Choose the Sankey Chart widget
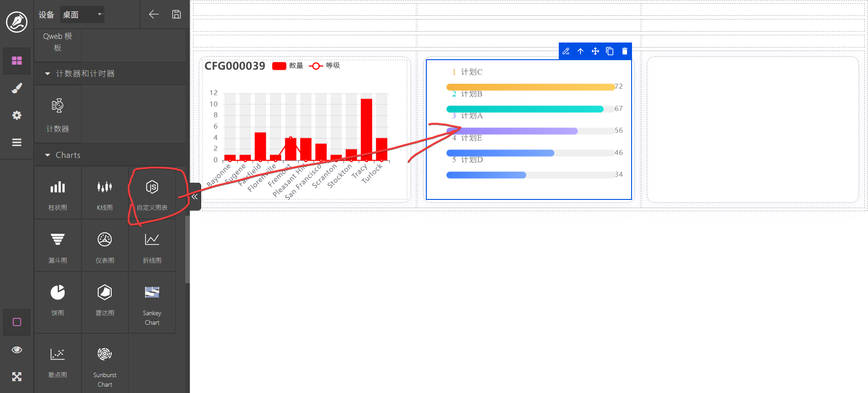 point(152,303)
